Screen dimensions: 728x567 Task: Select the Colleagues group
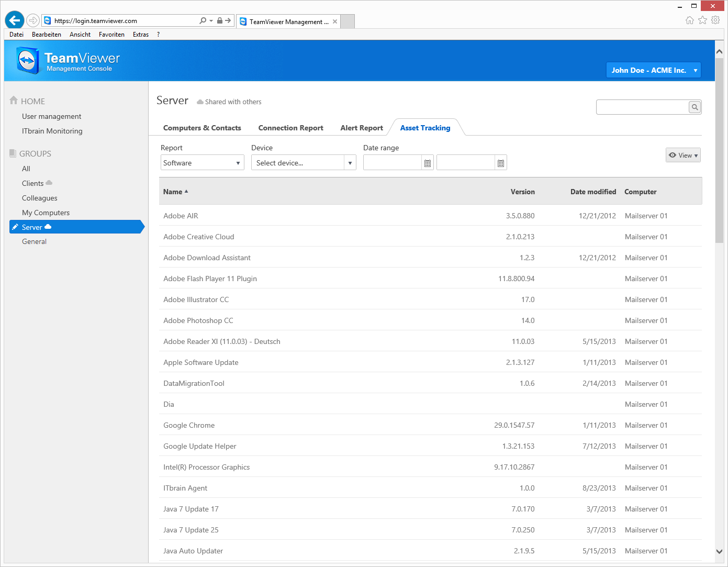tap(39, 198)
